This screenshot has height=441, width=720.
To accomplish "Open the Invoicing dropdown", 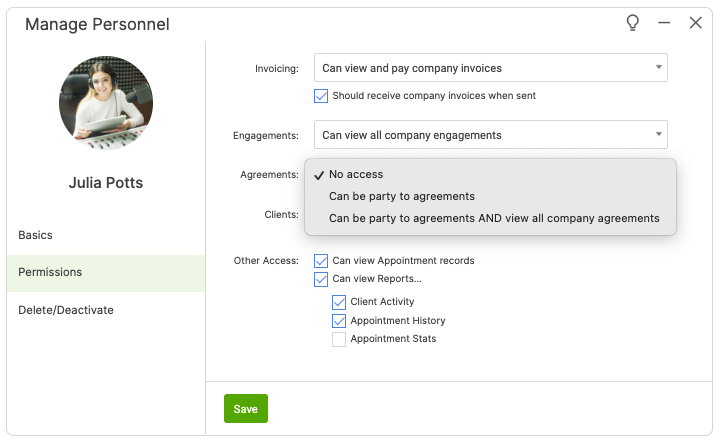I will [x=490, y=68].
